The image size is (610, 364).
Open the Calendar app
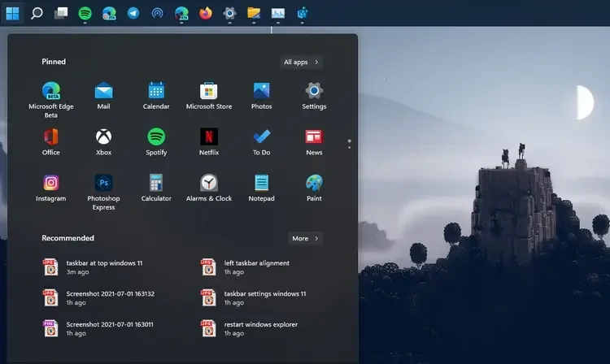click(156, 91)
